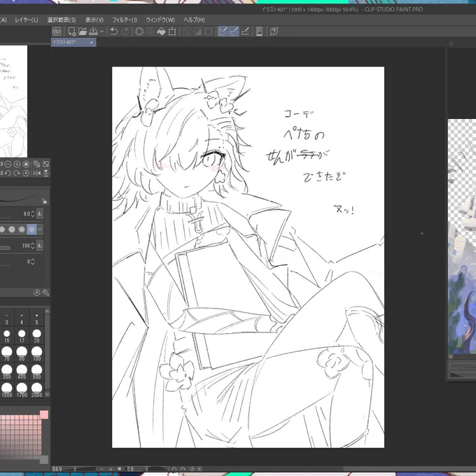
Task: Click the Deselect icon in command bar
Action: tap(186, 31)
